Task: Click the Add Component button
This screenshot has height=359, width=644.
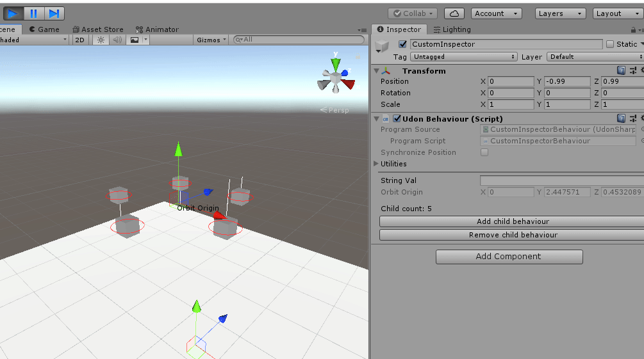Action: [x=509, y=257]
